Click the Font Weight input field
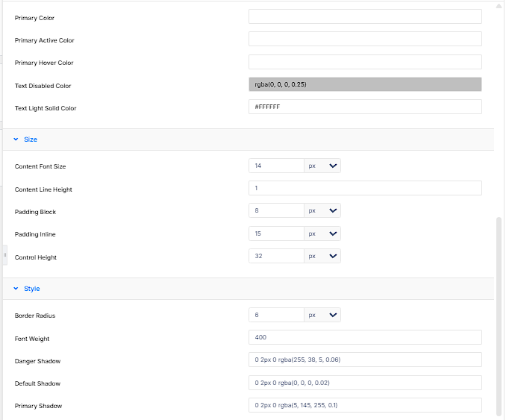 (365, 337)
